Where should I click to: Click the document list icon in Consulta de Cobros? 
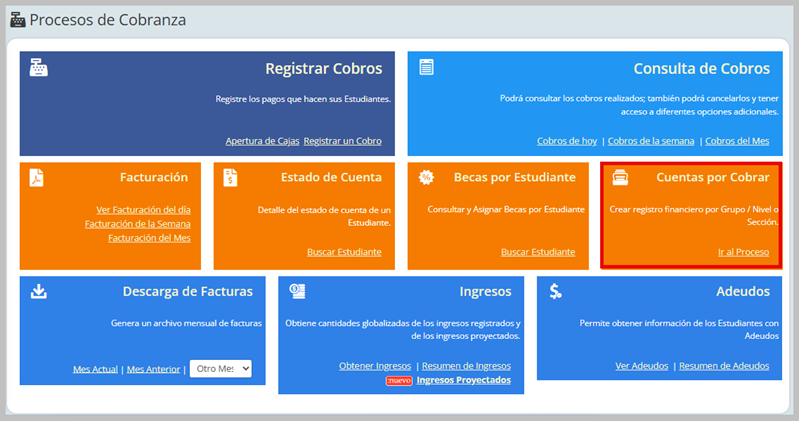pos(427,68)
